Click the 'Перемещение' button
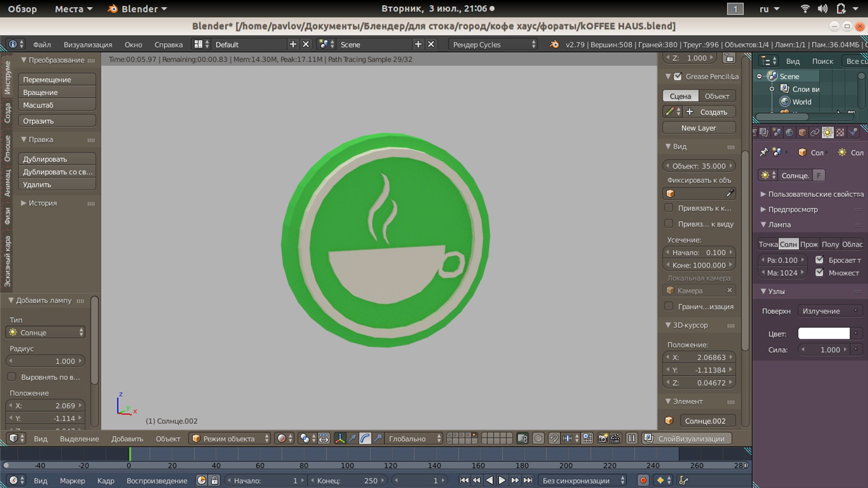Viewport: 868px width, 488px height. coord(57,80)
